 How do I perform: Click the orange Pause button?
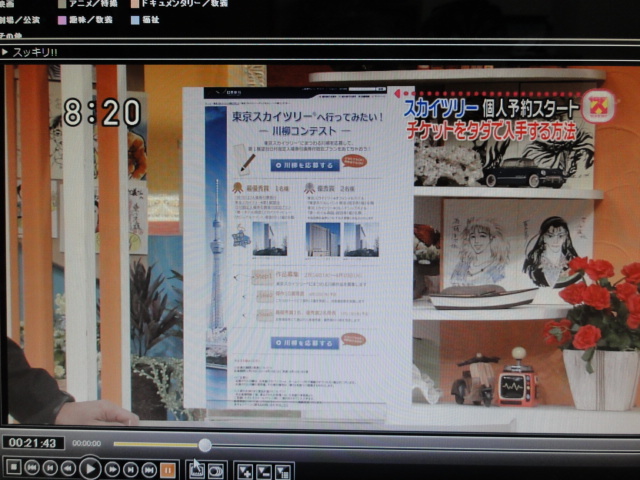[x=167, y=471]
